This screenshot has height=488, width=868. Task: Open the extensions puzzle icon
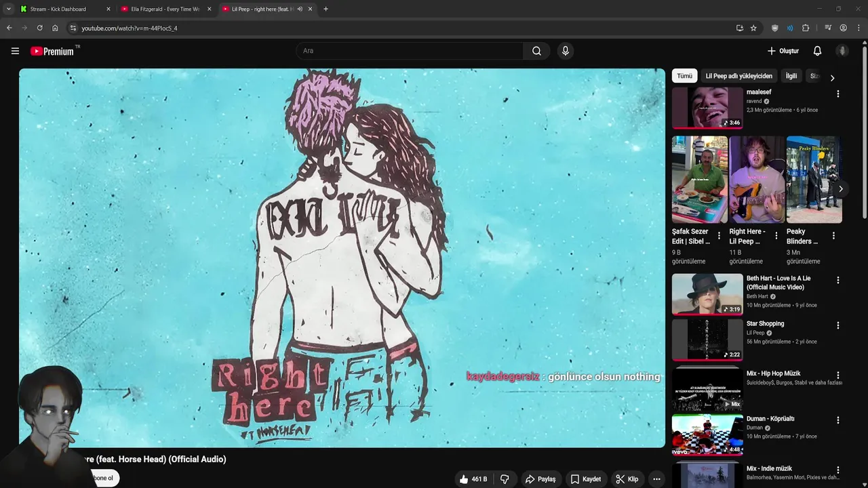pyautogui.click(x=806, y=28)
